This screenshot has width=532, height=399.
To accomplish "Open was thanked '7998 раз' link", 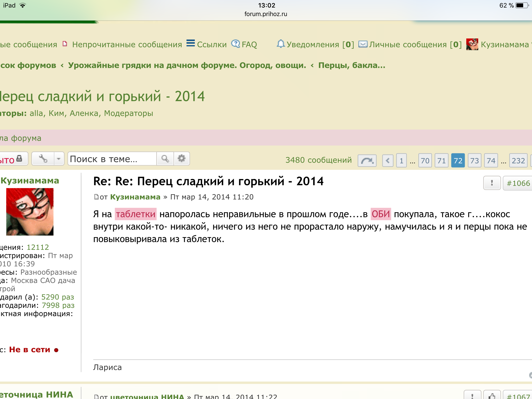I will coord(58,305).
